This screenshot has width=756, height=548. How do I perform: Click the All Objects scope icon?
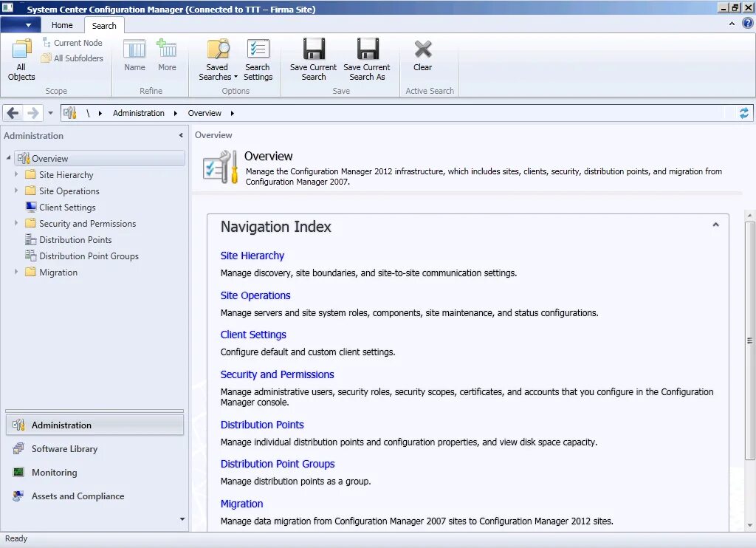[x=21, y=60]
